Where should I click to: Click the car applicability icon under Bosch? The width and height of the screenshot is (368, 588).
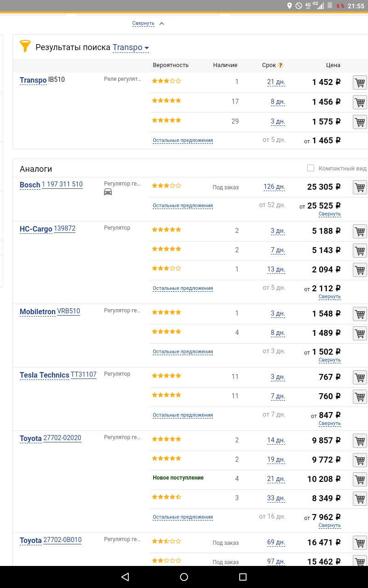108,192
